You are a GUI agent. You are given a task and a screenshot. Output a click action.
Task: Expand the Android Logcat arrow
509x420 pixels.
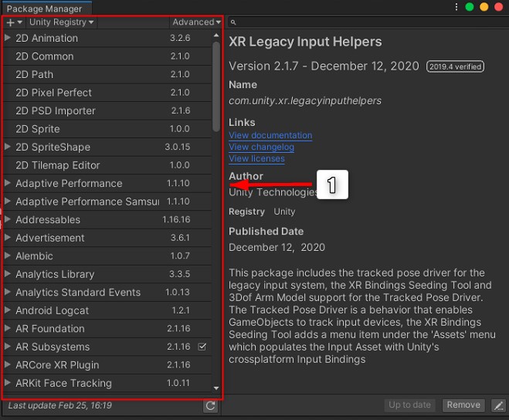8,310
